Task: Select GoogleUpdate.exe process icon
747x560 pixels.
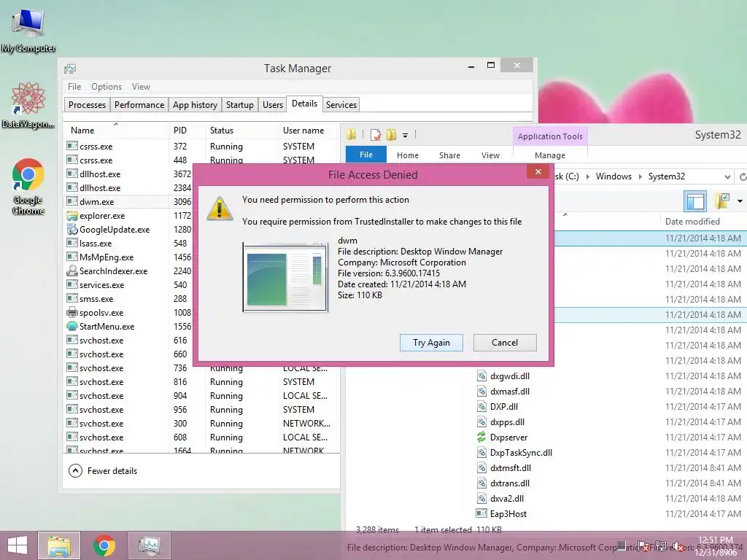Action: click(x=72, y=229)
